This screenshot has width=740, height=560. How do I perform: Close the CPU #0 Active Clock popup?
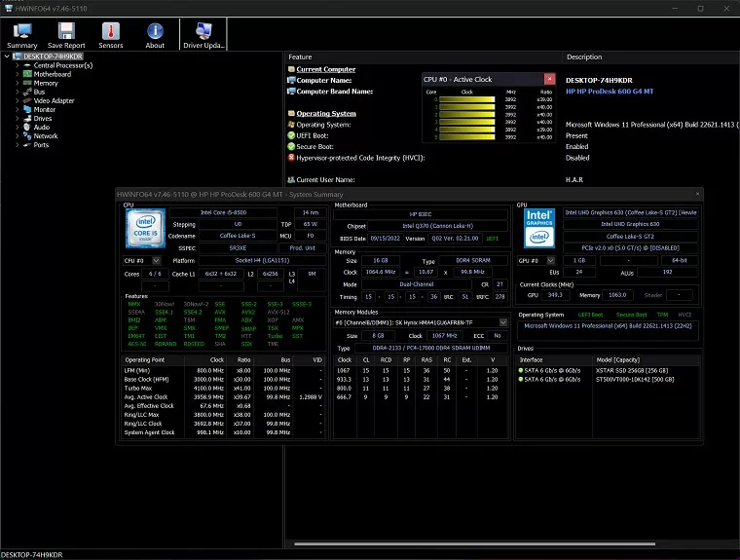pos(549,79)
